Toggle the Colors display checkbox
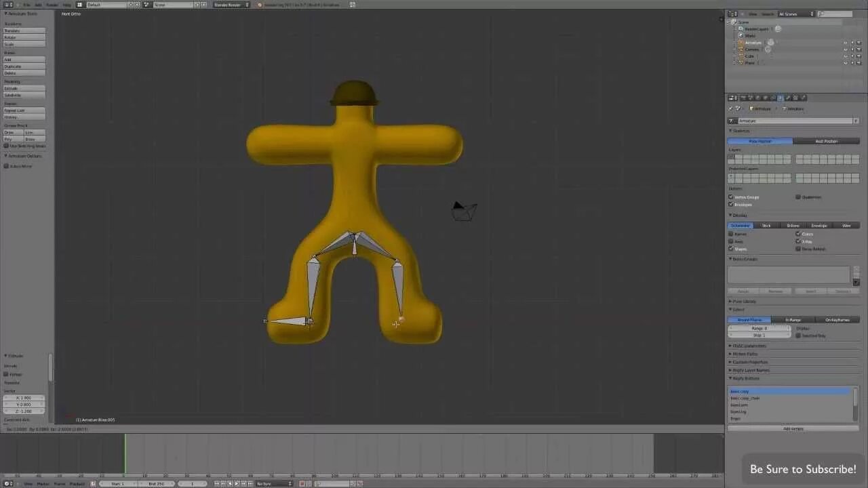Image resolution: width=868 pixels, height=488 pixels. click(798, 234)
